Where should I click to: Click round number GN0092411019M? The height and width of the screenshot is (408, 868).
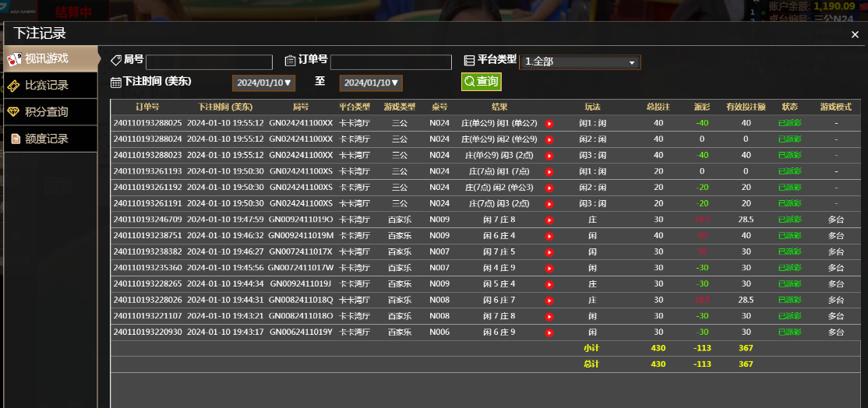point(301,236)
